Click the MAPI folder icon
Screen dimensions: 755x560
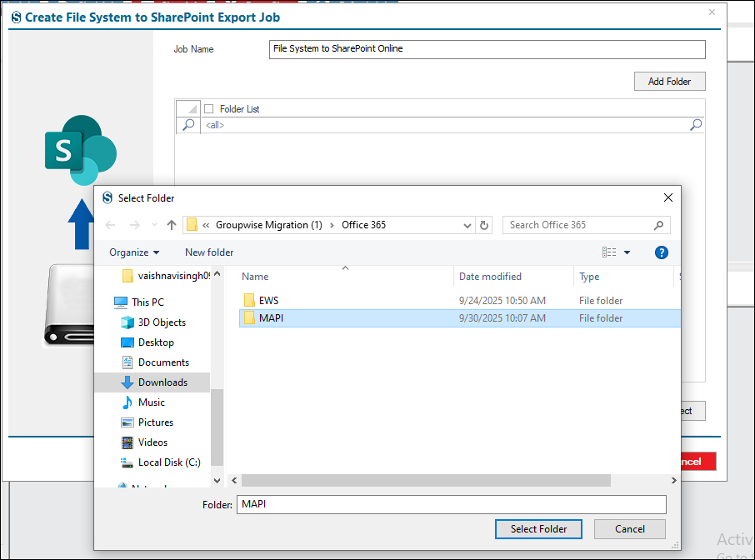pos(249,317)
